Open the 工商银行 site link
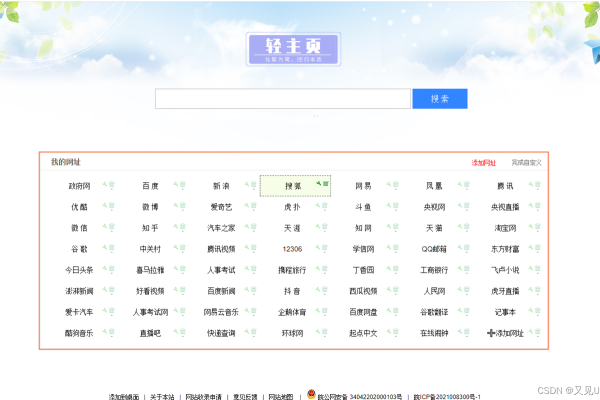Viewport: 600px width, 400px height. [434, 270]
